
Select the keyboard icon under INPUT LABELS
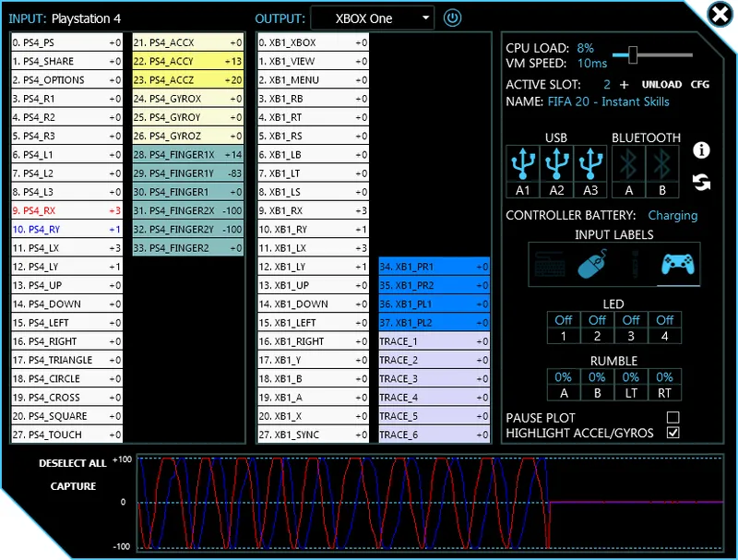pyautogui.click(x=551, y=263)
